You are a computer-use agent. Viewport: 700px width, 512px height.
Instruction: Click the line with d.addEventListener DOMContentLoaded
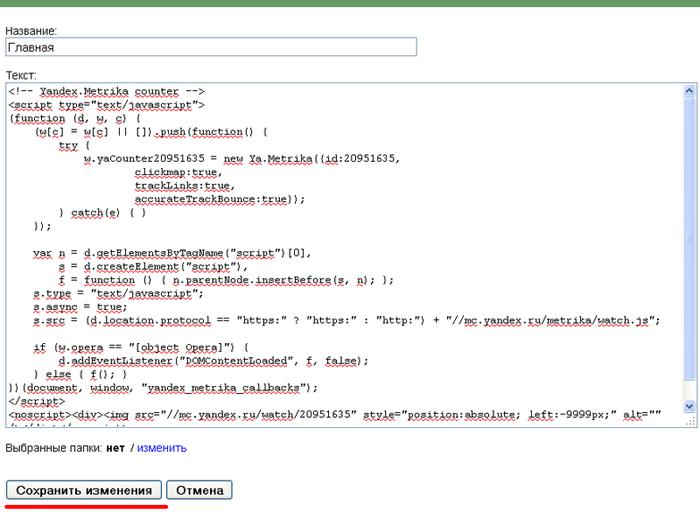click(x=213, y=361)
